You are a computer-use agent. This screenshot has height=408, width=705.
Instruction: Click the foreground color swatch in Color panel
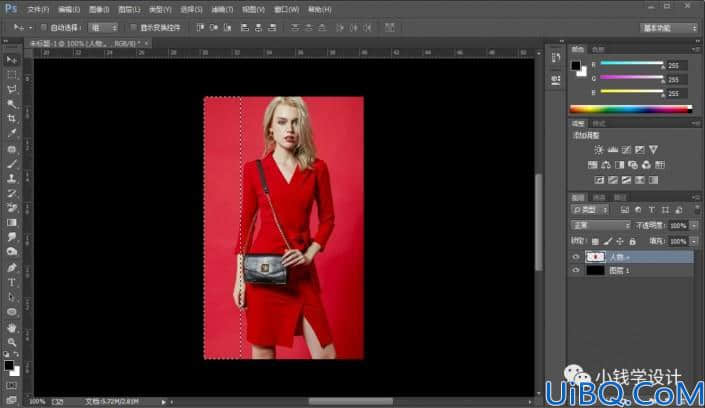[576, 66]
